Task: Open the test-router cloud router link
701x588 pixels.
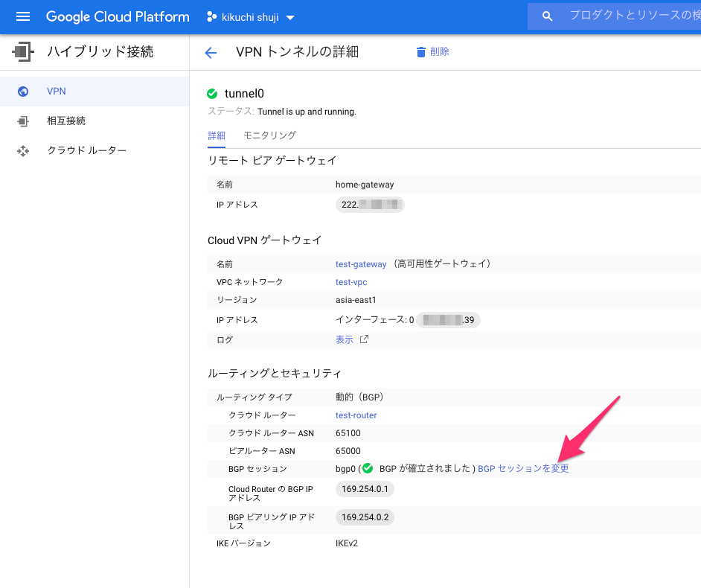Action: coord(356,415)
